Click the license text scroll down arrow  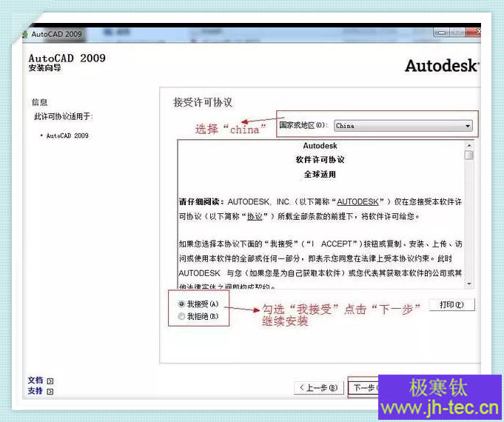click(x=469, y=284)
